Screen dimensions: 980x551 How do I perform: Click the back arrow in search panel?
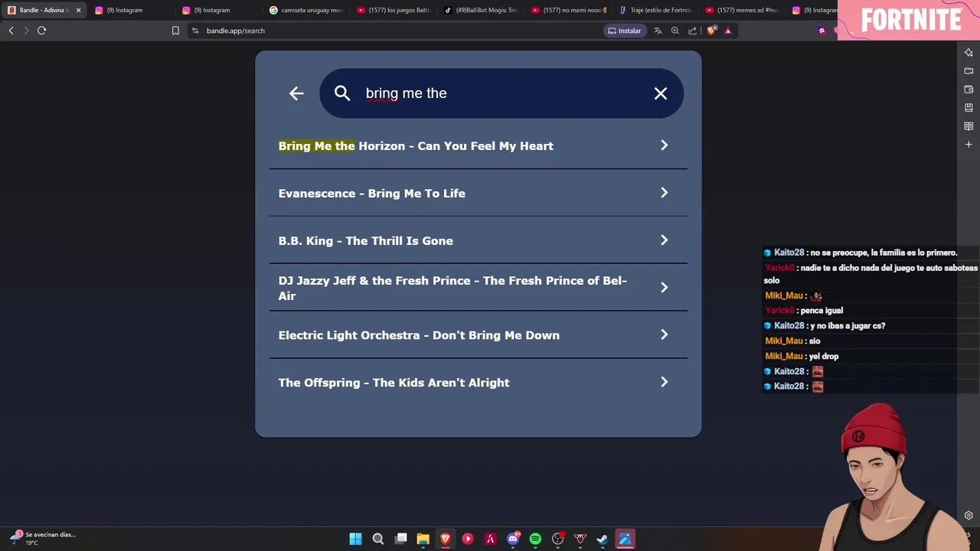pos(296,93)
